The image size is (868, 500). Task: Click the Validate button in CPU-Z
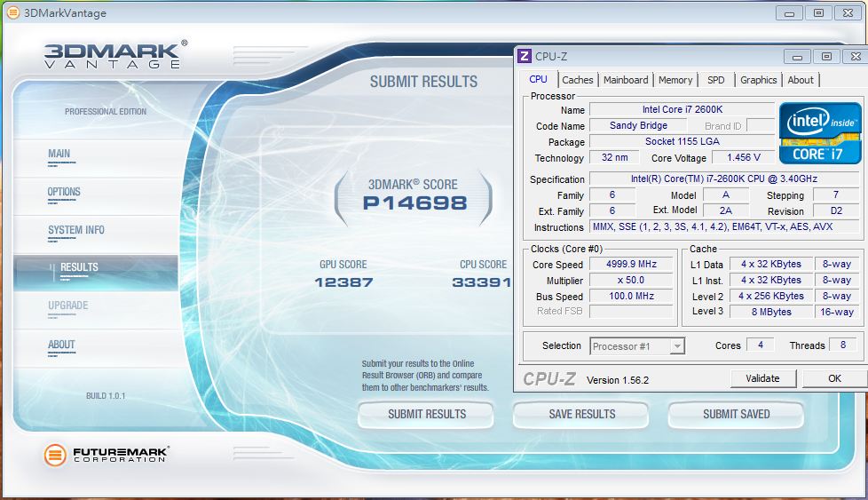pyautogui.click(x=762, y=378)
